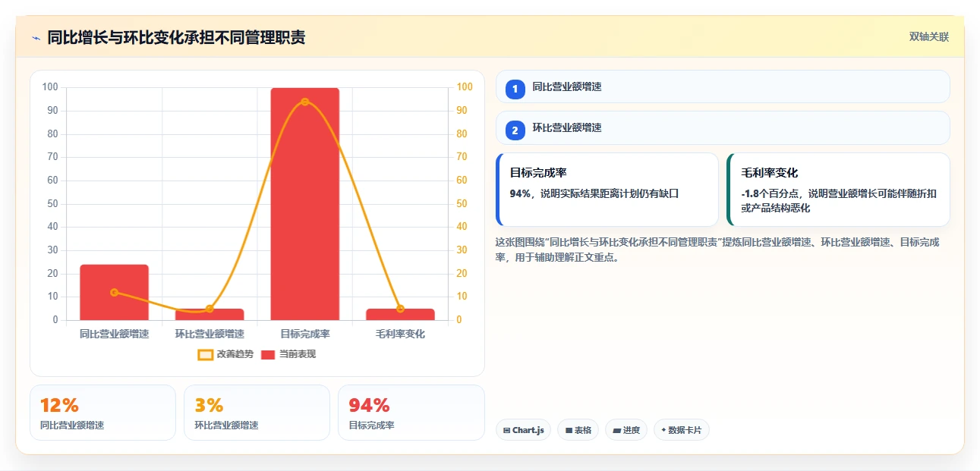
Task: Open the 毛利率变化 info card
Action: click(838, 190)
